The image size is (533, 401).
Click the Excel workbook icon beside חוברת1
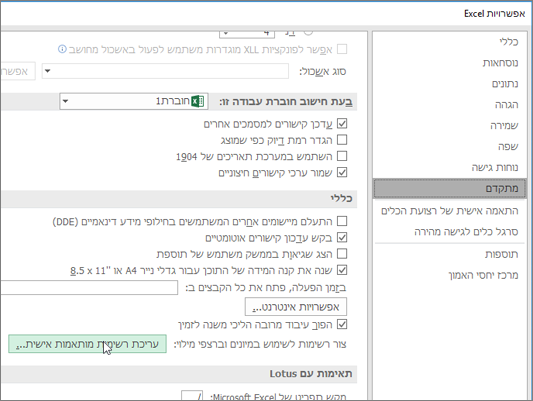(x=197, y=101)
